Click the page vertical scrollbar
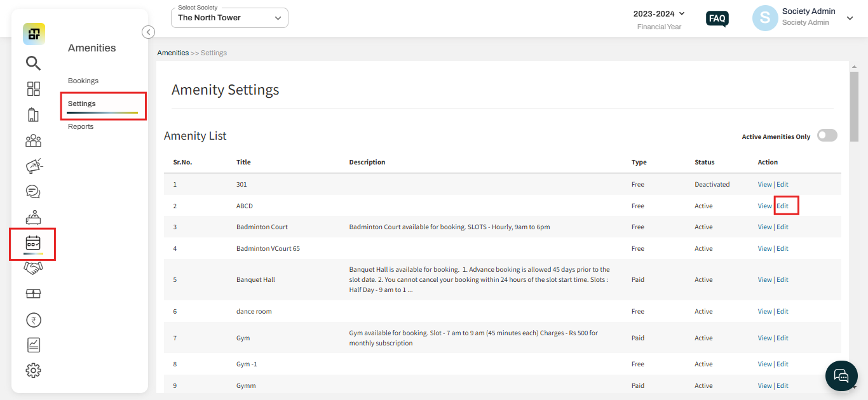The height and width of the screenshot is (400, 868). (x=854, y=102)
